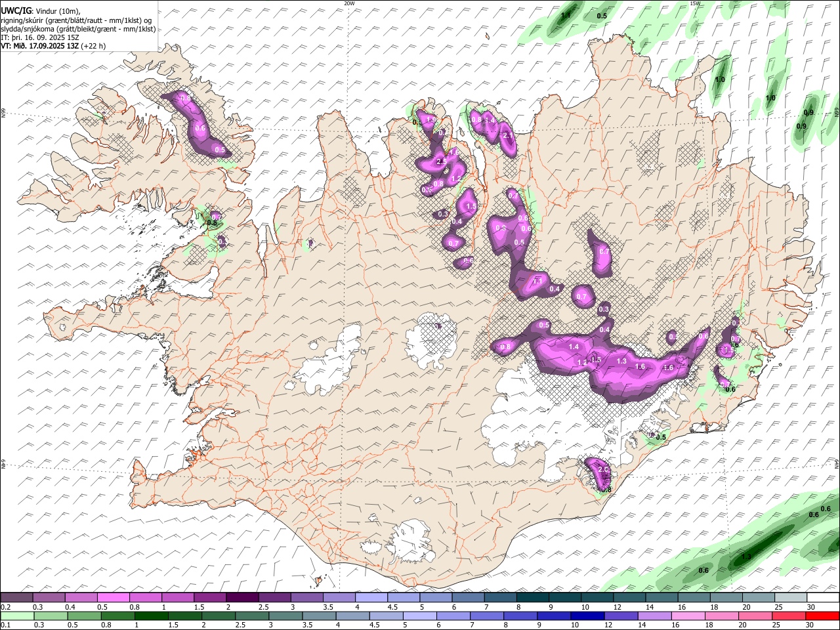Select the crimson 25–30 rain legend swatch
The width and height of the screenshot is (840, 630).
click(788, 616)
